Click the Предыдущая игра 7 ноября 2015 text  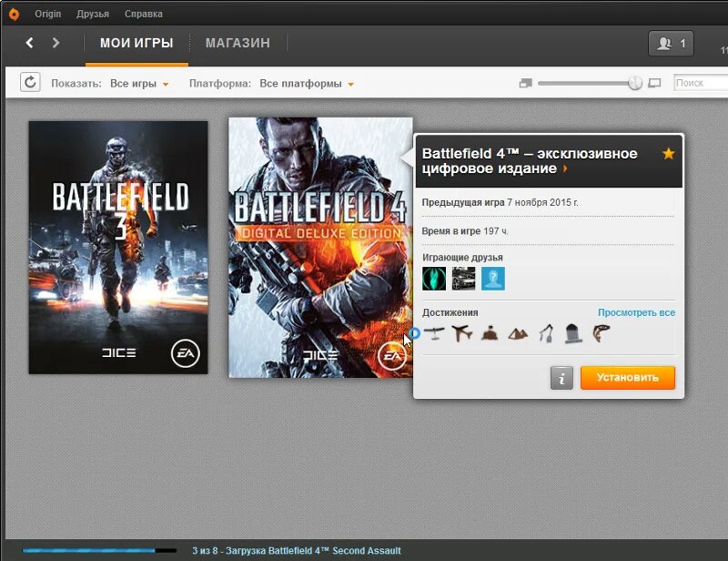500,203
